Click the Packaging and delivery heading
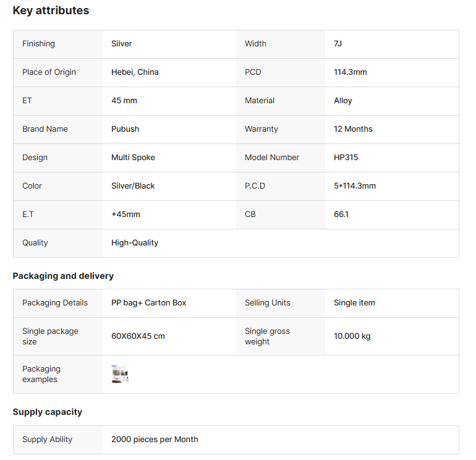476x460 pixels. [x=63, y=276]
